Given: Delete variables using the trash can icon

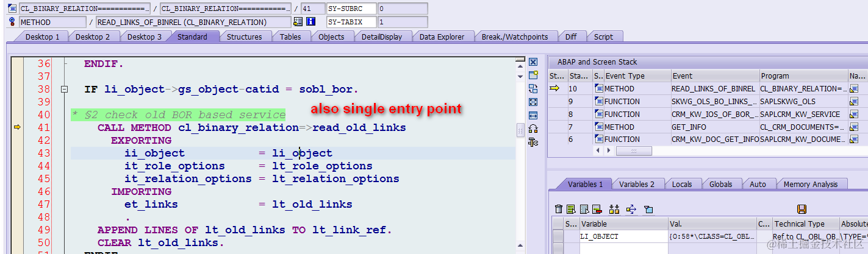Looking at the screenshot, I should point(559,209).
